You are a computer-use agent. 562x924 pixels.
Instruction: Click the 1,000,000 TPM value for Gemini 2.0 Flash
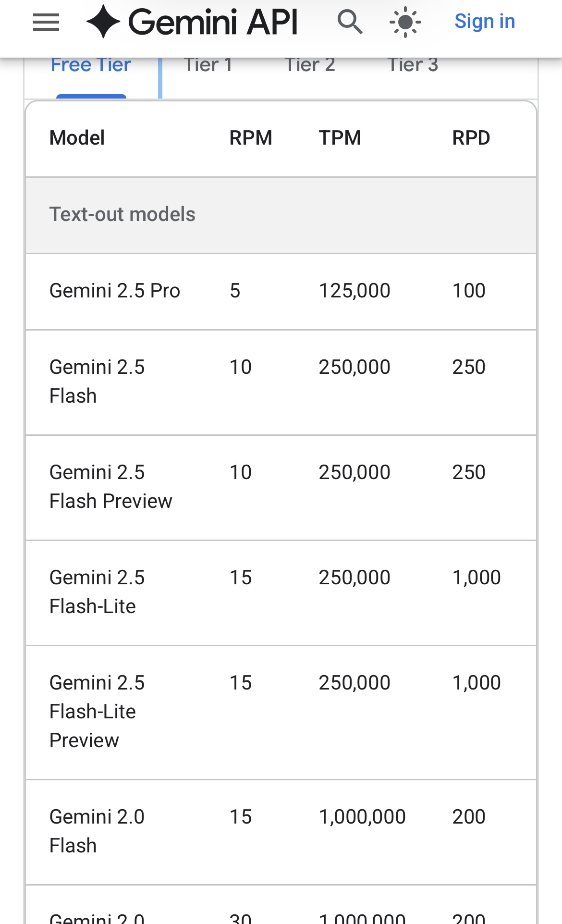click(x=362, y=817)
